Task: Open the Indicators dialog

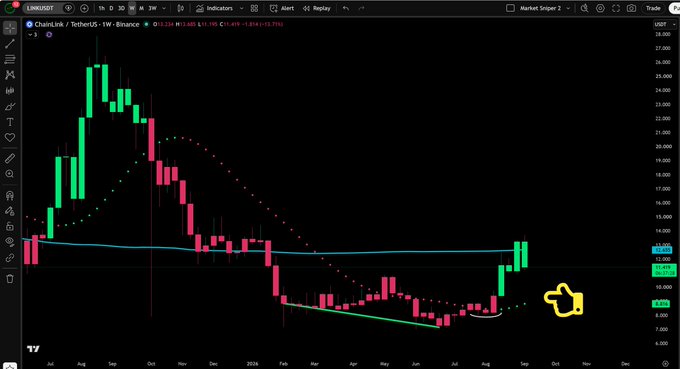Action: pyautogui.click(x=214, y=8)
